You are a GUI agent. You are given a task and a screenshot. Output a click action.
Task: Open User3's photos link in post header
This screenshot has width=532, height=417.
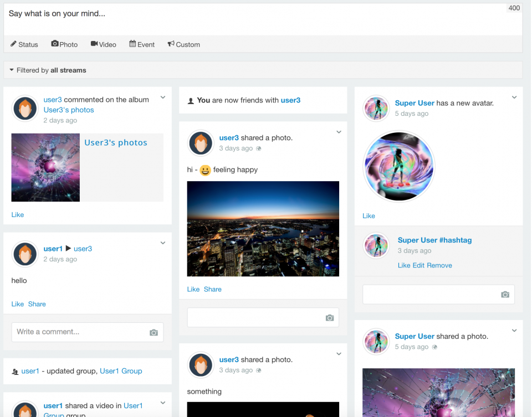coord(69,110)
